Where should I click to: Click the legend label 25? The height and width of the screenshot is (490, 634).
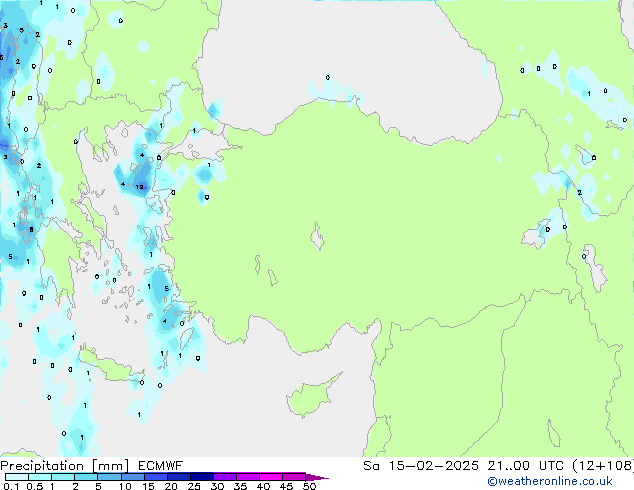[x=194, y=486]
